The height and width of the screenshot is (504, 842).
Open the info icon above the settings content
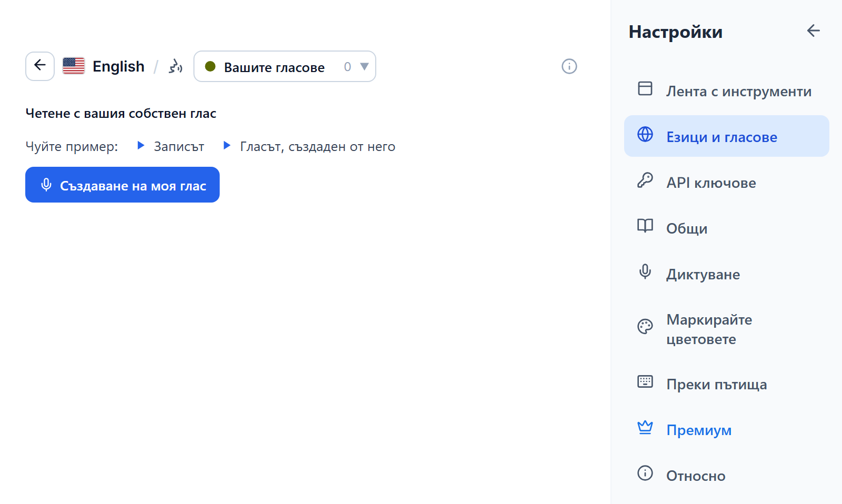pyautogui.click(x=569, y=66)
